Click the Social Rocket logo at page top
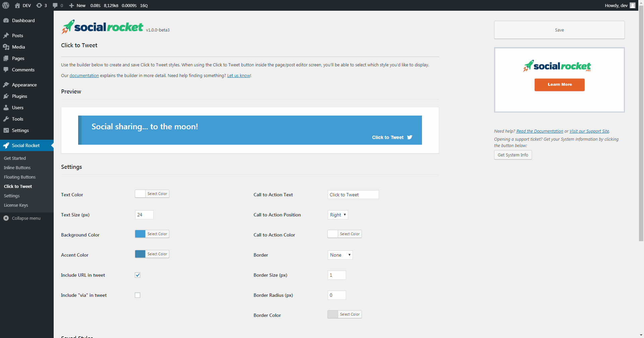The width and height of the screenshot is (644, 338). (x=102, y=27)
